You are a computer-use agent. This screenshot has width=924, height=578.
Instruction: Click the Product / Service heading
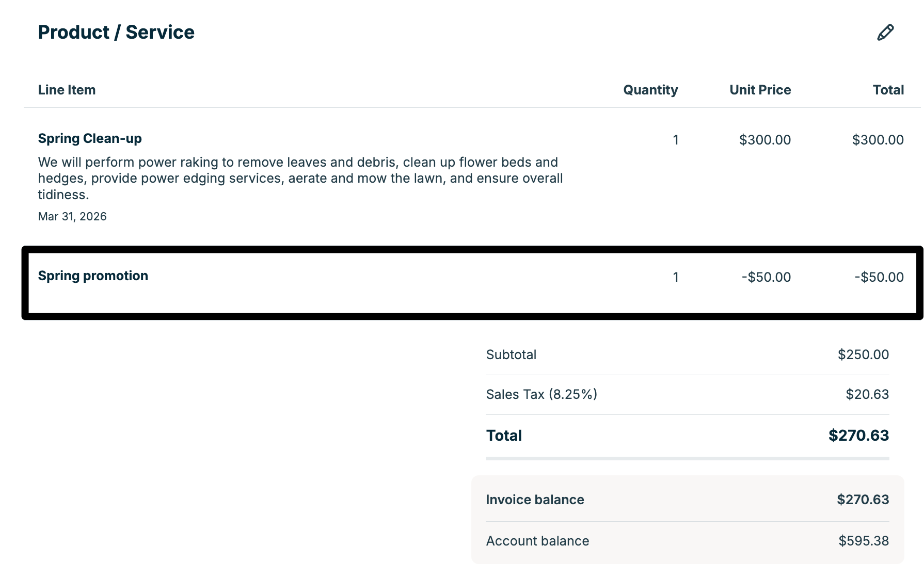click(116, 33)
